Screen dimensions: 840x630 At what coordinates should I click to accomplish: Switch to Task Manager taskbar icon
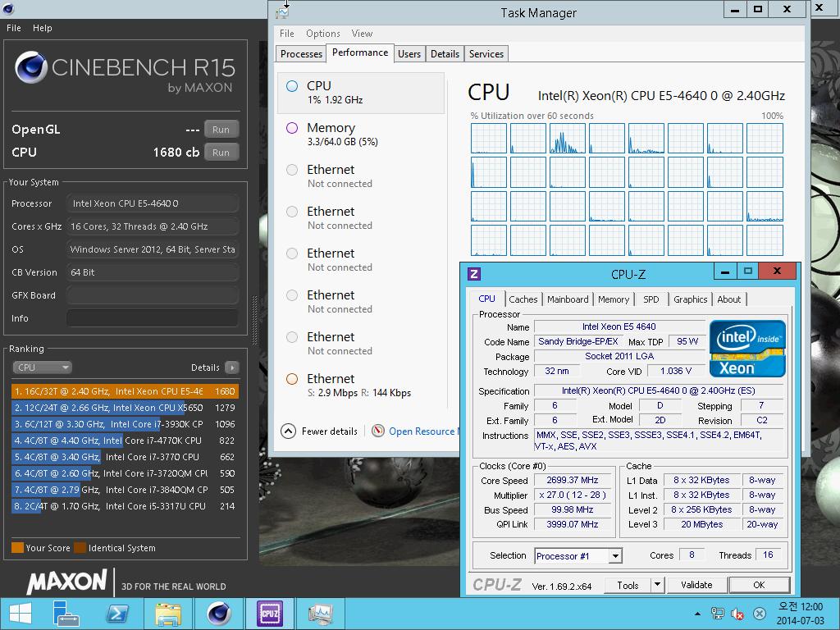pos(321,614)
